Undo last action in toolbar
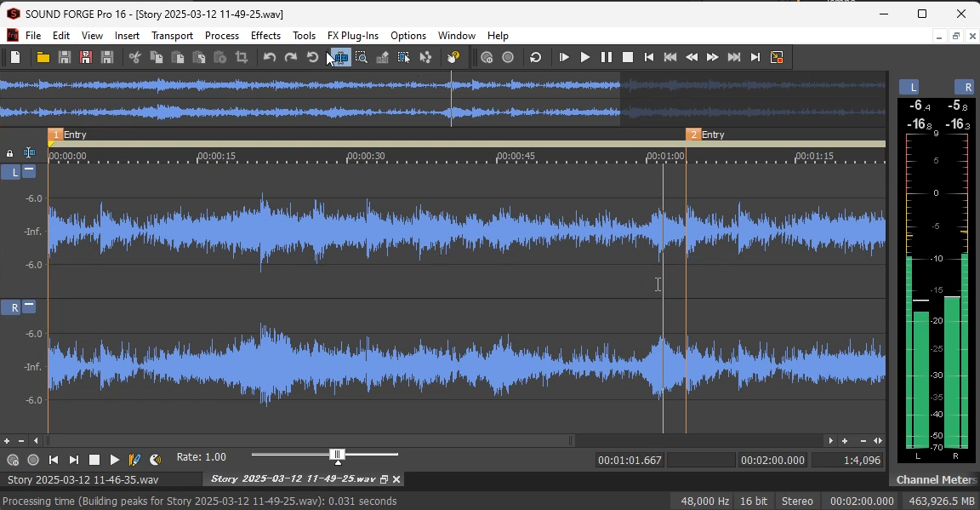 [x=270, y=58]
